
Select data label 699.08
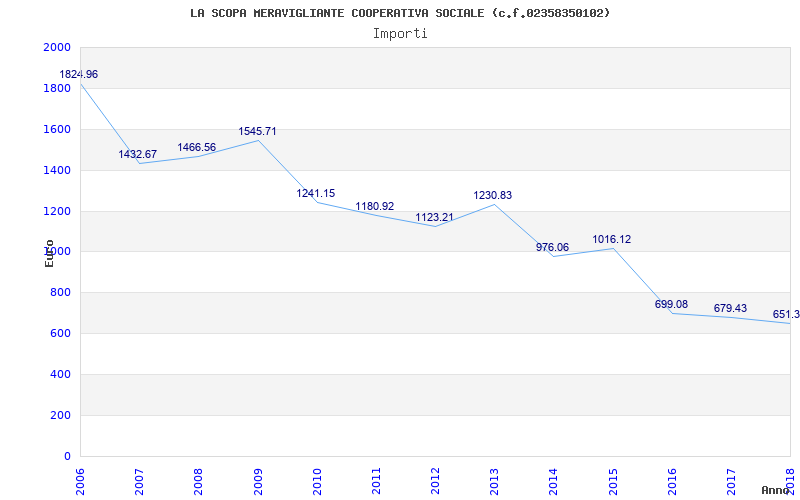click(x=671, y=305)
